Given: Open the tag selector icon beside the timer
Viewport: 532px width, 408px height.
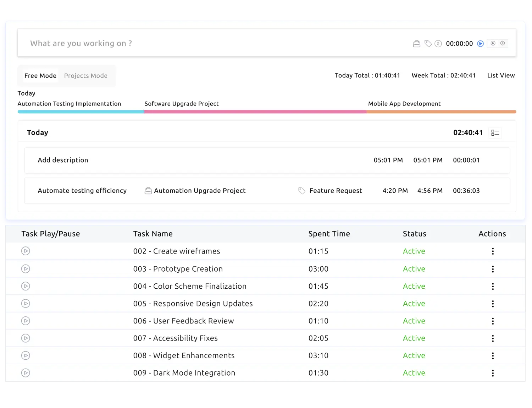Looking at the screenshot, I should (x=427, y=43).
